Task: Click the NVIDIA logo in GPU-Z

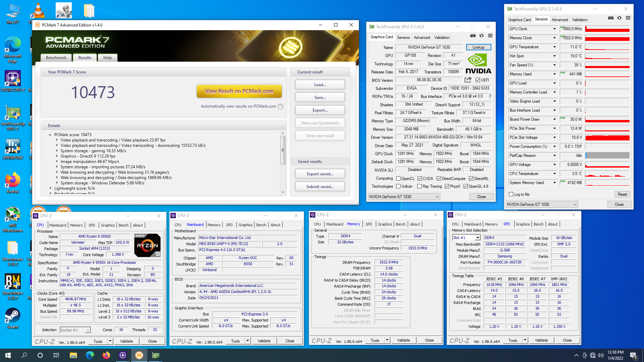Action: pos(478,64)
